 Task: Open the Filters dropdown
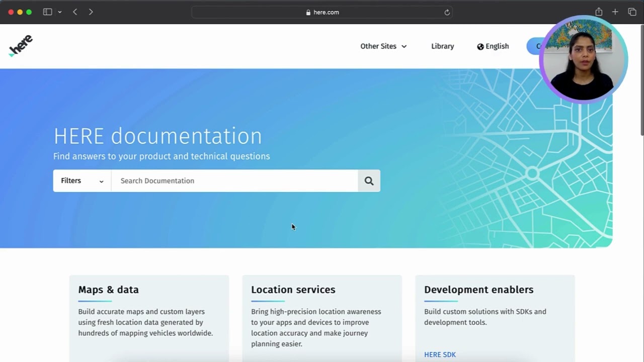[82, 180]
